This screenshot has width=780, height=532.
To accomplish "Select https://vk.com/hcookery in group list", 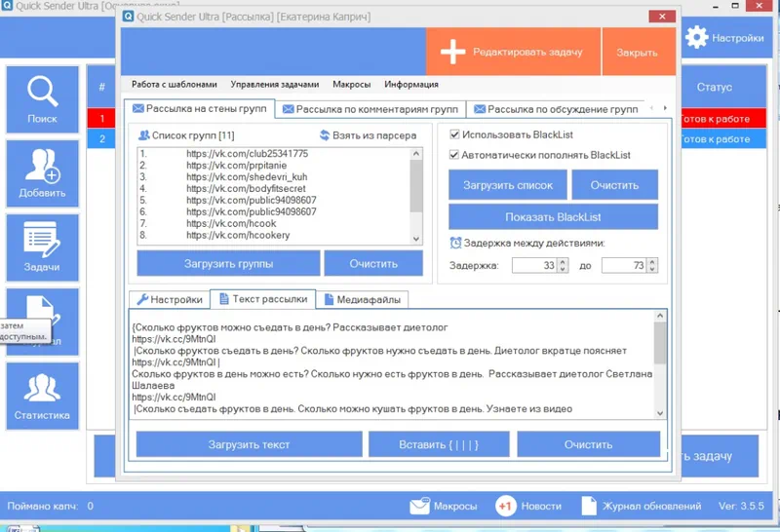I will [238, 235].
